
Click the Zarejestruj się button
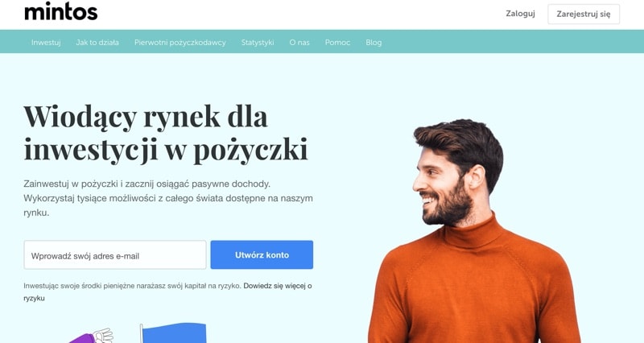tap(583, 14)
